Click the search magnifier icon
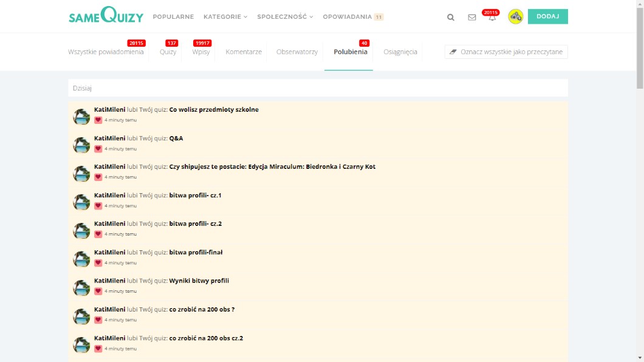The image size is (644, 362). (x=451, y=17)
